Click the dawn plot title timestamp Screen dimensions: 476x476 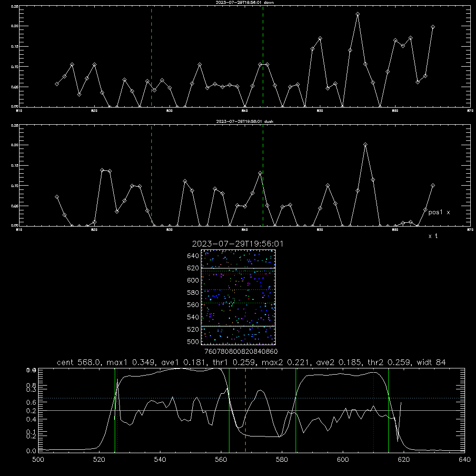(x=239, y=2)
